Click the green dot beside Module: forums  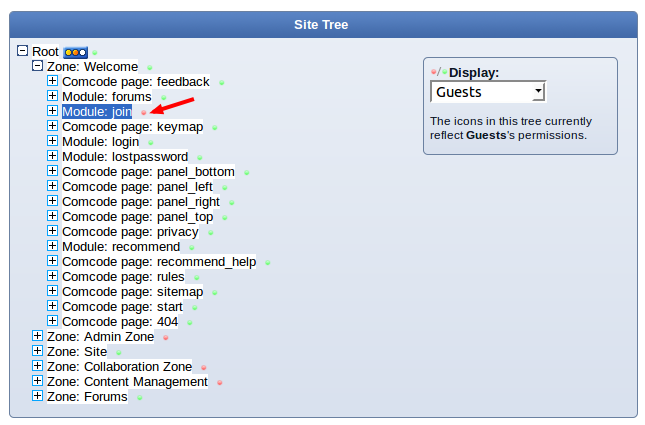[x=162, y=98]
